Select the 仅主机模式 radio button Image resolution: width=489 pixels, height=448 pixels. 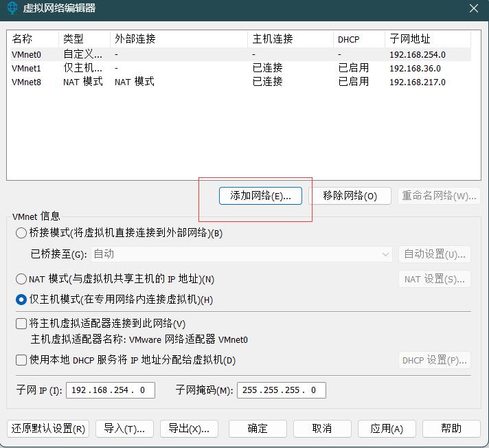pyautogui.click(x=21, y=300)
